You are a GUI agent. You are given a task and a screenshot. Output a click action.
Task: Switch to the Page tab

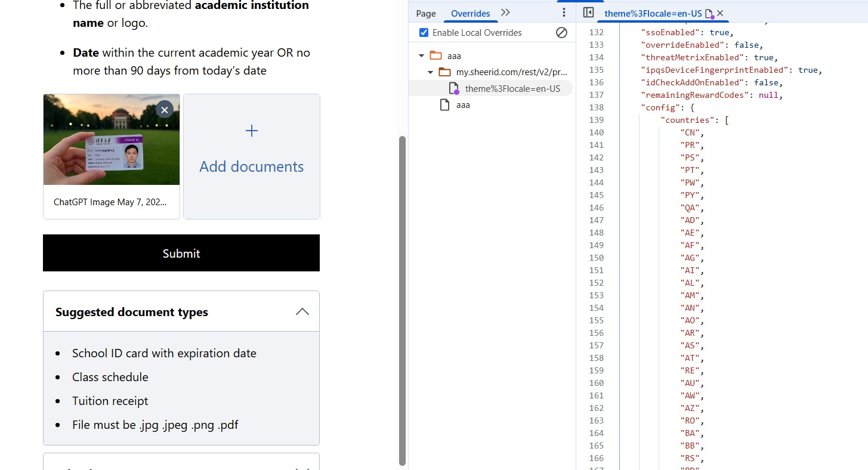pyautogui.click(x=426, y=13)
